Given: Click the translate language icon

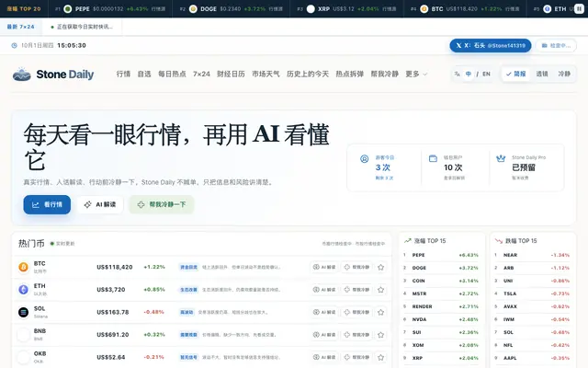Looking at the screenshot, I should pyautogui.click(x=458, y=74).
